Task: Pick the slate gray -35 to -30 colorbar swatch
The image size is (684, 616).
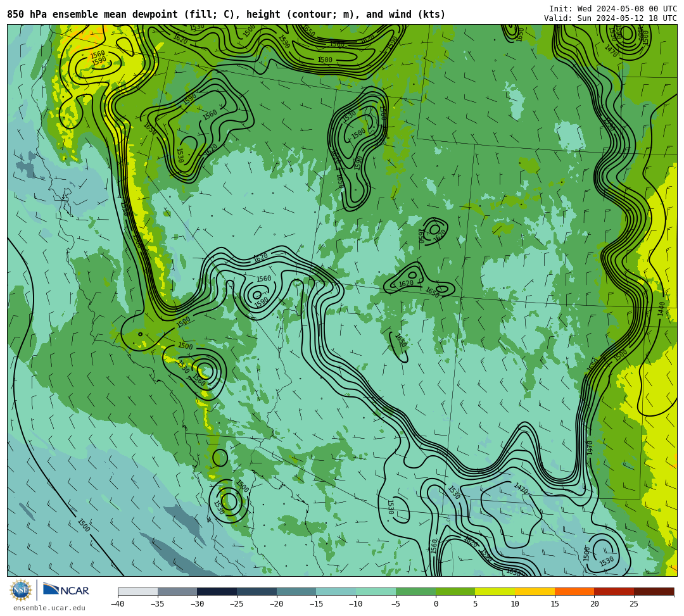Action: pyautogui.click(x=177, y=591)
